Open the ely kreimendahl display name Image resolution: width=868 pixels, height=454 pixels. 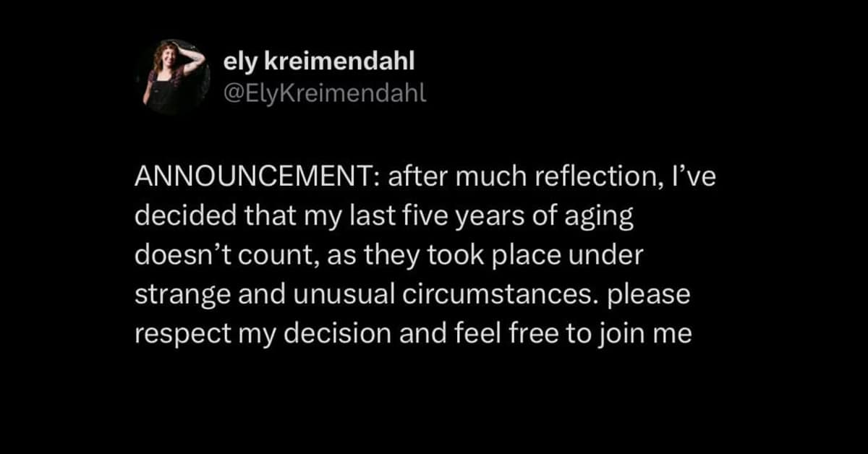(x=319, y=63)
